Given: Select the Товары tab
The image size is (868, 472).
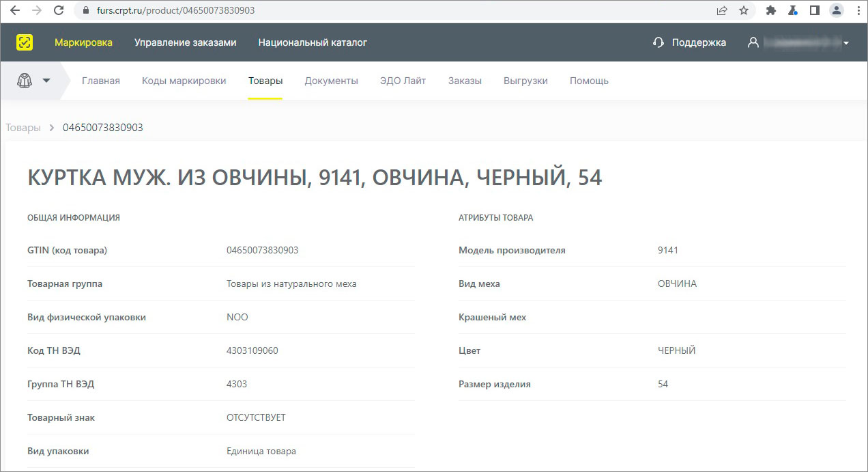Looking at the screenshot, I should (x=265, y=81).
